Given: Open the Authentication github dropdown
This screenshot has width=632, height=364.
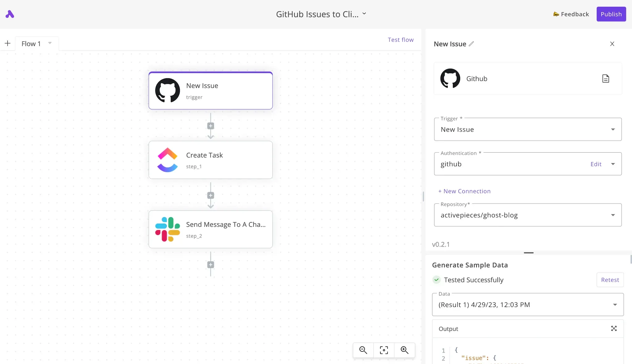Looking at the screenshot, I should pos(528,164).
